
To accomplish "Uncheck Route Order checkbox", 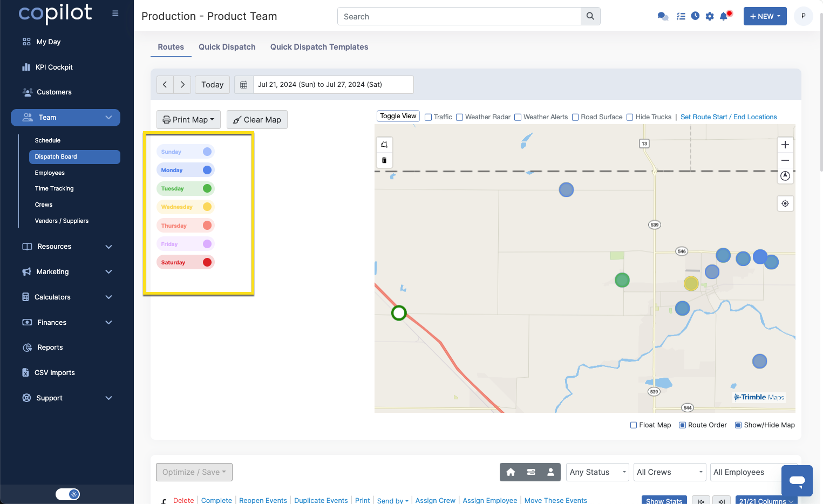I will [x=682, y=425].
